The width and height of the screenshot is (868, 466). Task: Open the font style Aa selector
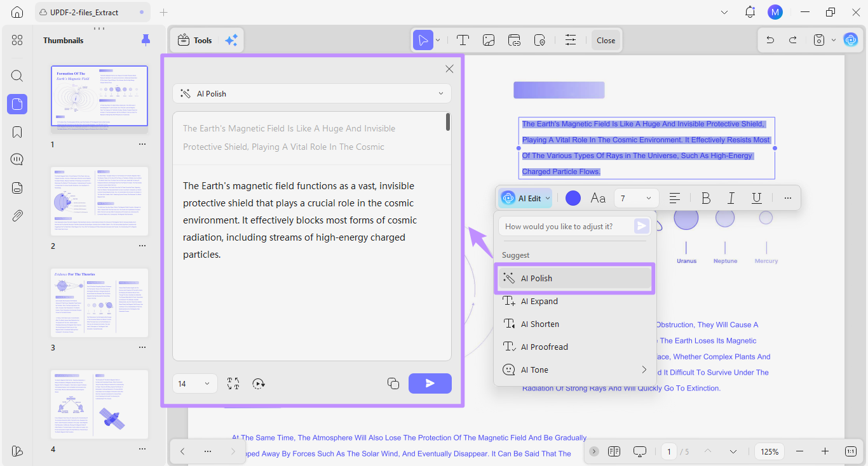click(x=598, y=199)
